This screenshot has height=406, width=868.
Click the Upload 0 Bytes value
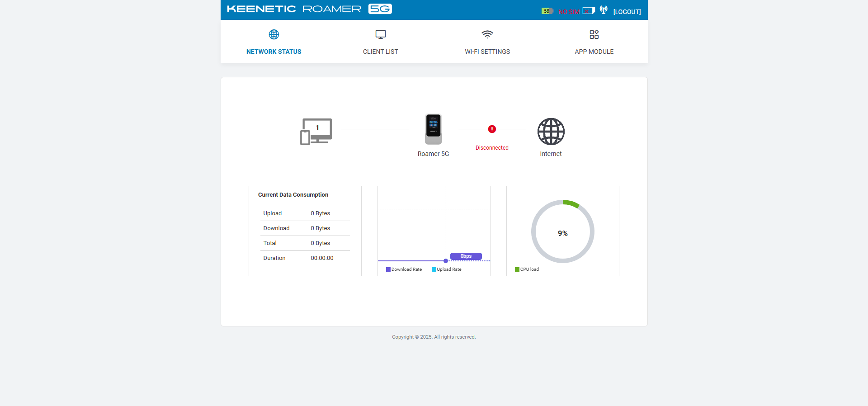pos(320,213)
